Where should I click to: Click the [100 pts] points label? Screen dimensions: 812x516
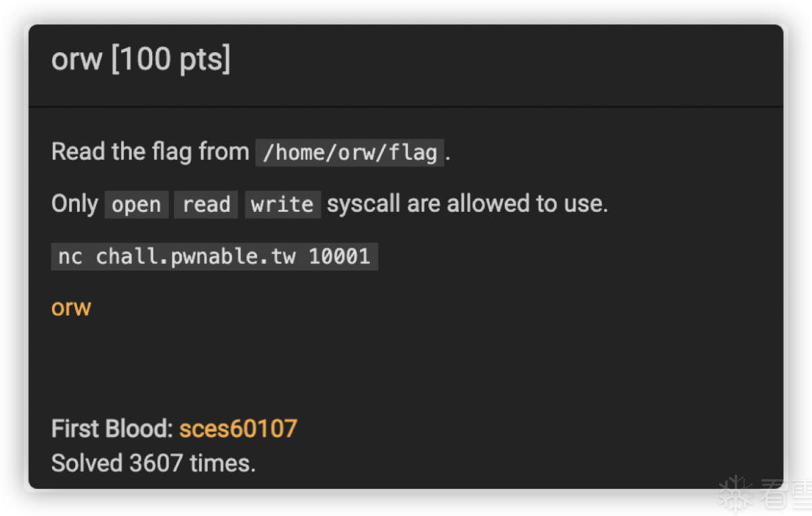tap(171, 60)
